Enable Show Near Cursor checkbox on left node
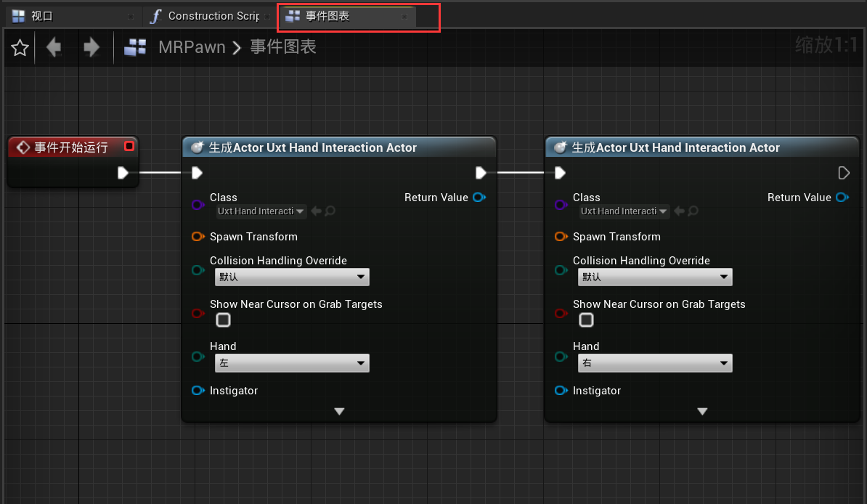This screenshot has height=504, width=867. click(224, 320)
